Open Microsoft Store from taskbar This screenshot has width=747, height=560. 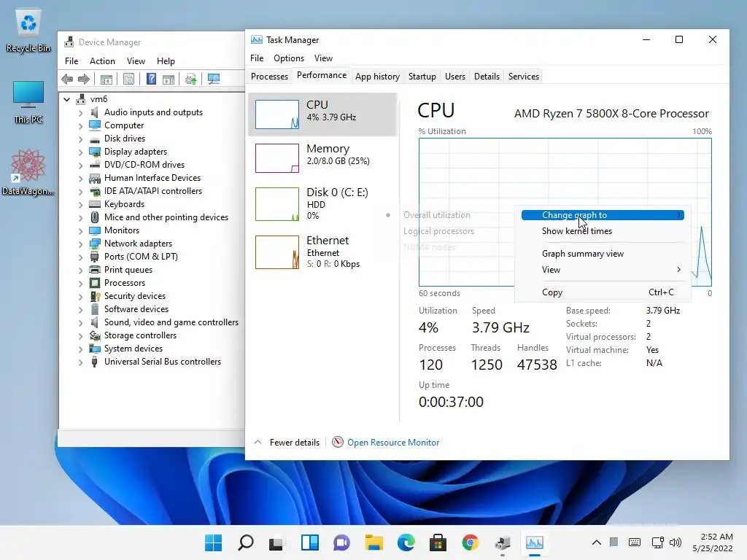[438, 542]
